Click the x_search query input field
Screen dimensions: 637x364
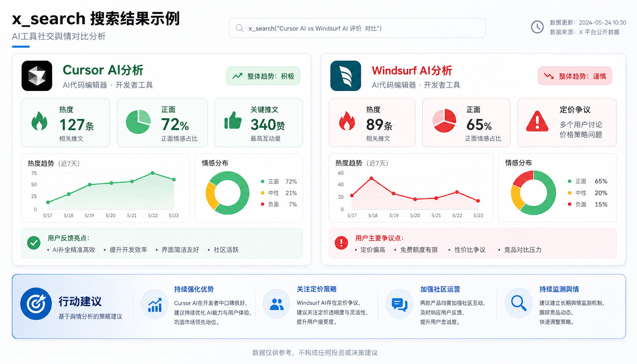coord(357,28)
